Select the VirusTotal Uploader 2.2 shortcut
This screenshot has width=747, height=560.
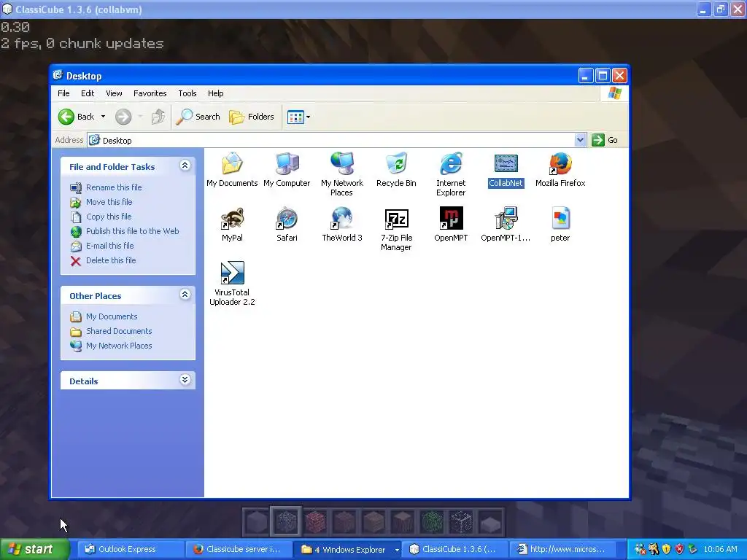click(x=232, y=284)
